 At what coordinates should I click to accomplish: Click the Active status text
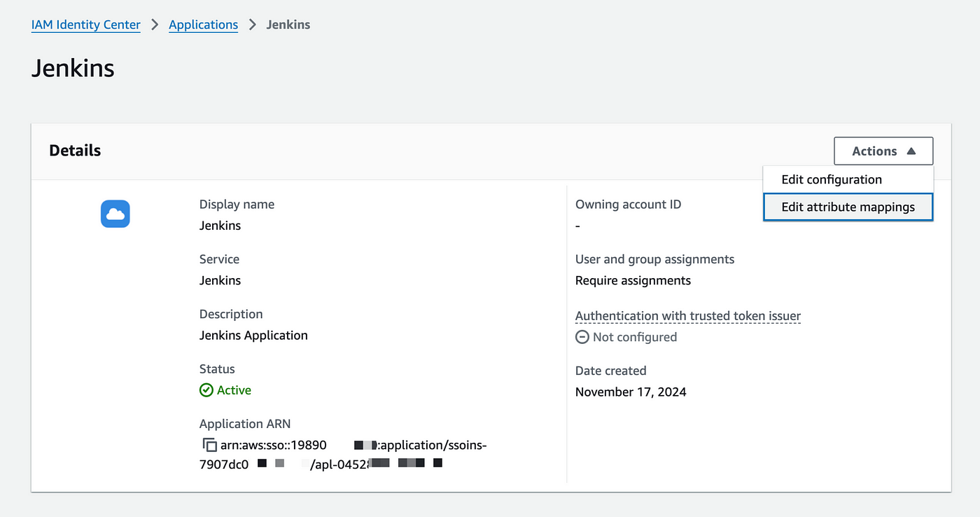click(x=234, y=390)
